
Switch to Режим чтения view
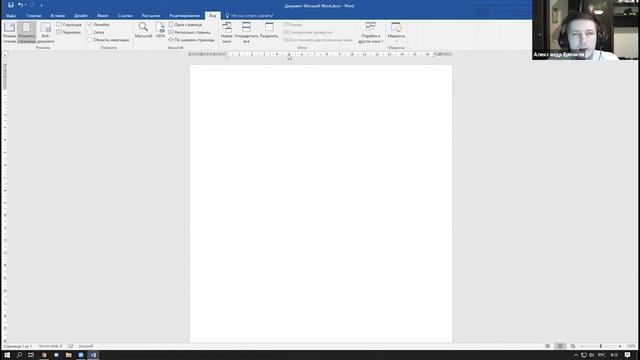point(9,33)
